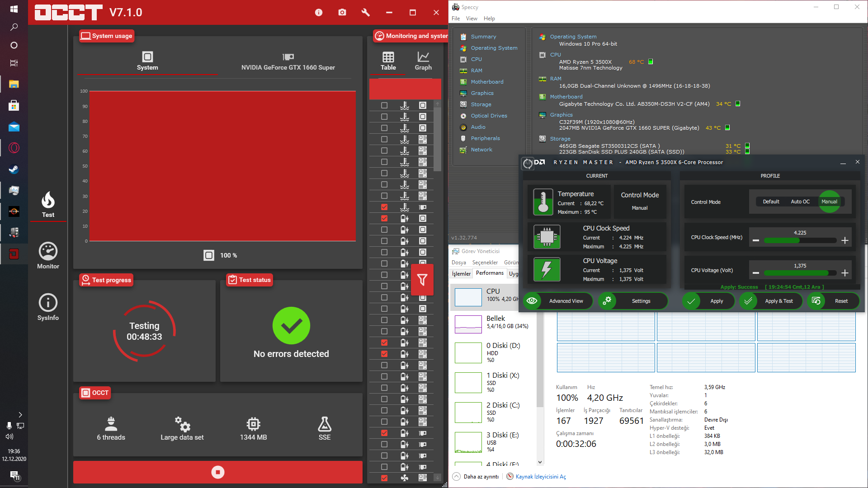
Task: Open Ryzen Master Advanced View
Action: click(558, 301)
